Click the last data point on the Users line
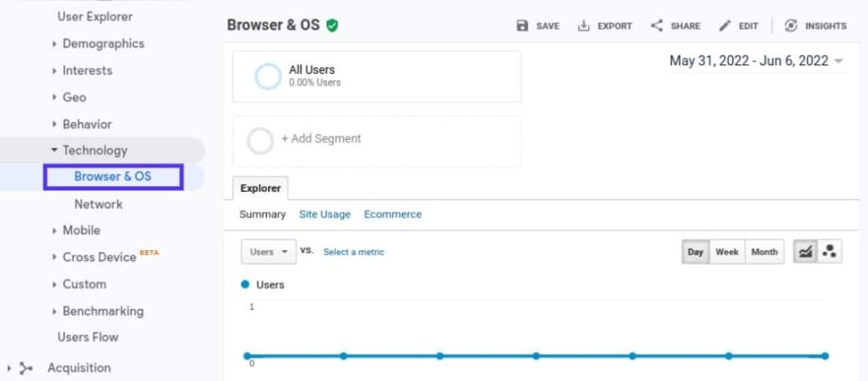 tap(824, 356)
